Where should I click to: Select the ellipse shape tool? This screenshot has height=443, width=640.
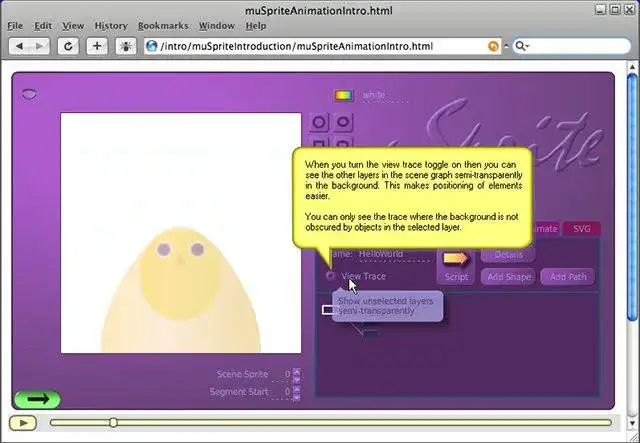coord(343,122)
